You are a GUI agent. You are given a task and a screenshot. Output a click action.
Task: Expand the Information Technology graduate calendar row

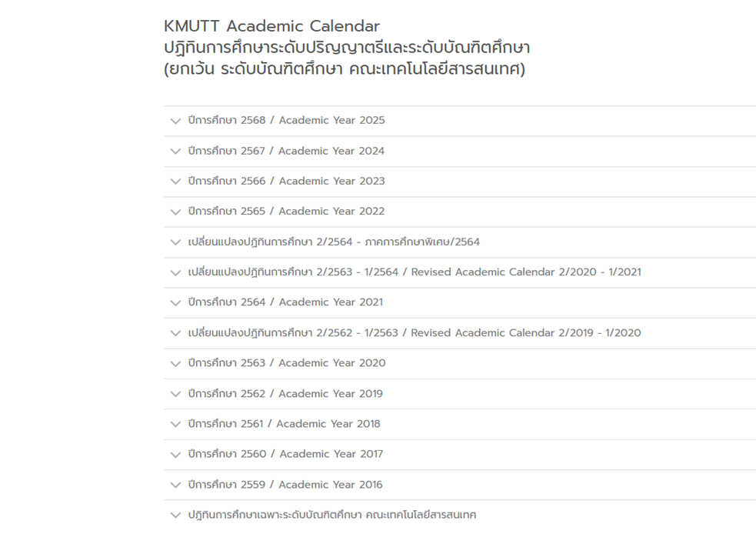click(332, 515)
